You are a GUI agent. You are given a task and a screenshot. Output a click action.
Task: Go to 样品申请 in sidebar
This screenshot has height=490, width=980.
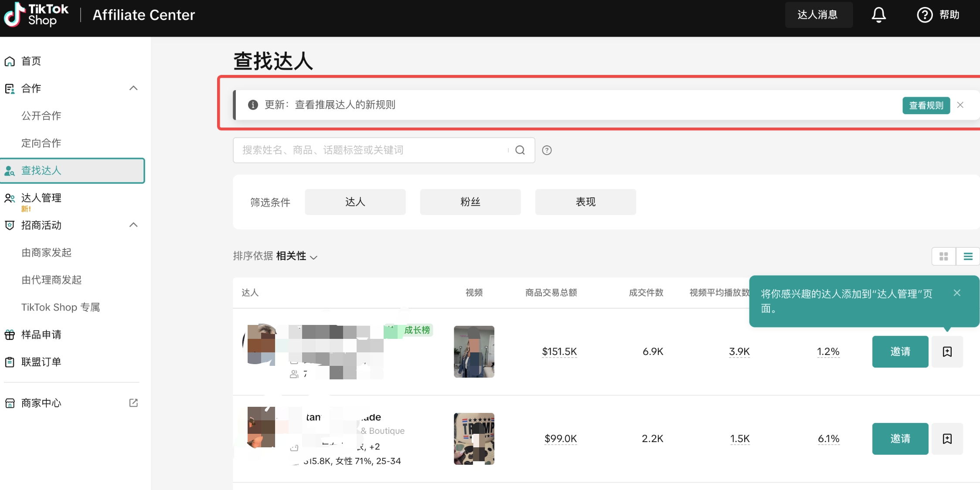(41, 335)
